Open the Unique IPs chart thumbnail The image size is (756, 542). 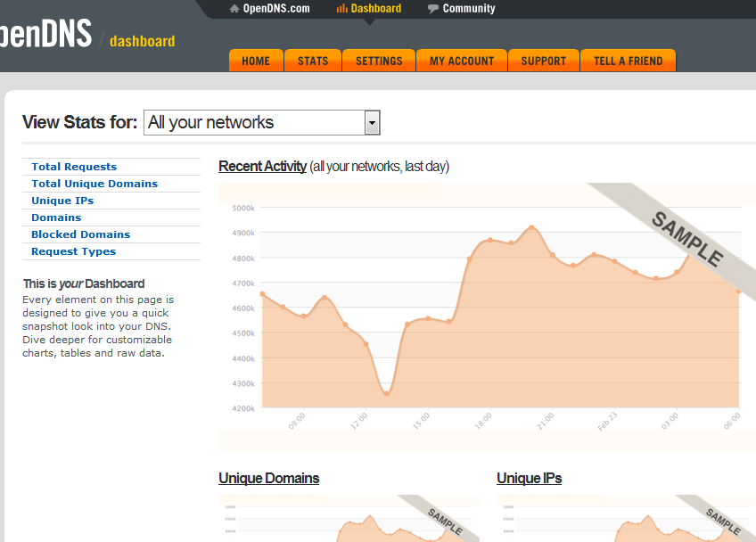627,518
